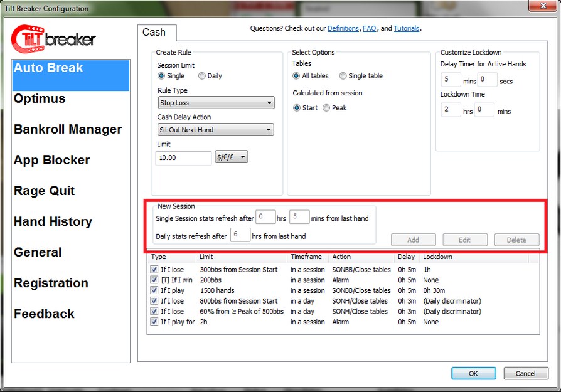Open the Tutorials link
Viewport: 561px width, 392px height.
click(407, 28)
